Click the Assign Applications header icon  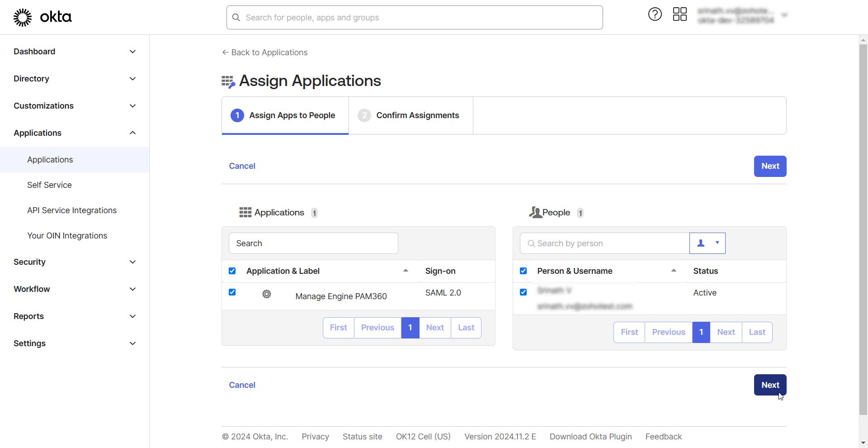pyautogui.click(x=228, y=81)
